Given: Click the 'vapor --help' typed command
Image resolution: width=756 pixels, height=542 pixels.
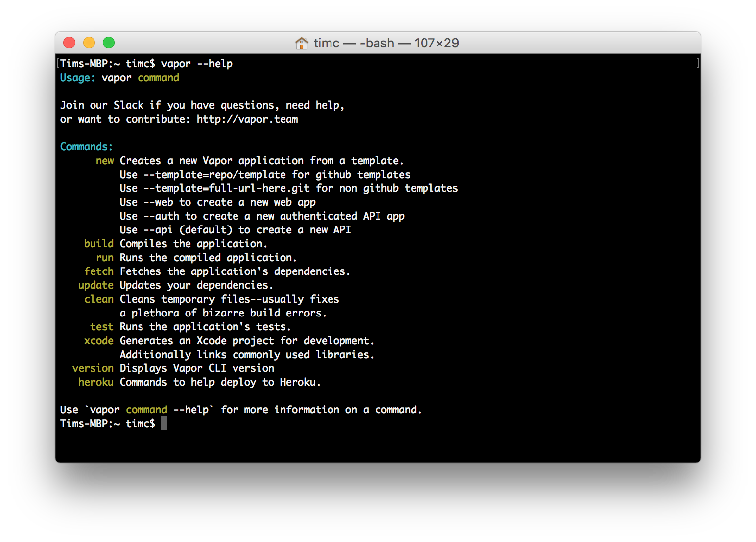Looking at the screenshot, I should click(197, 64).
